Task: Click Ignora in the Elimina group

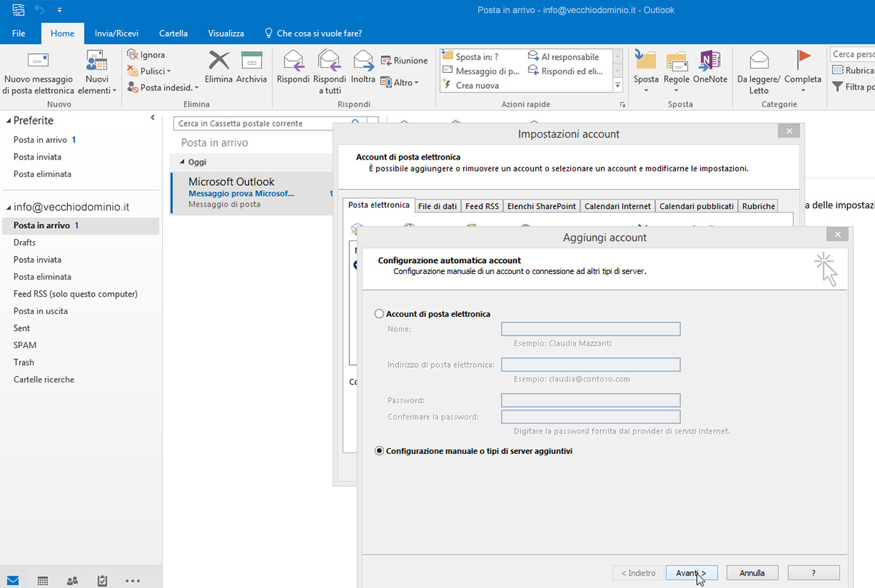Action: [147, 55]
